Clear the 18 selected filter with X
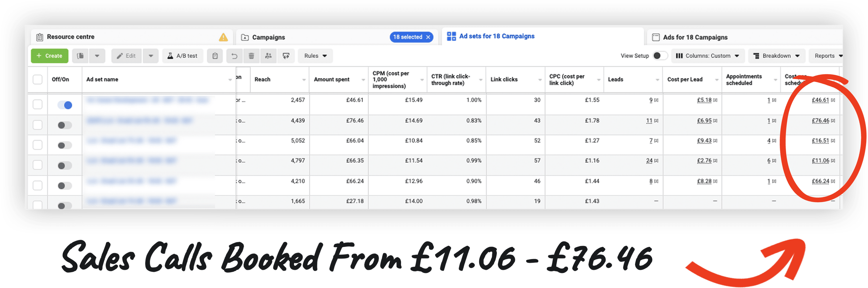 (x=428, y=37)
